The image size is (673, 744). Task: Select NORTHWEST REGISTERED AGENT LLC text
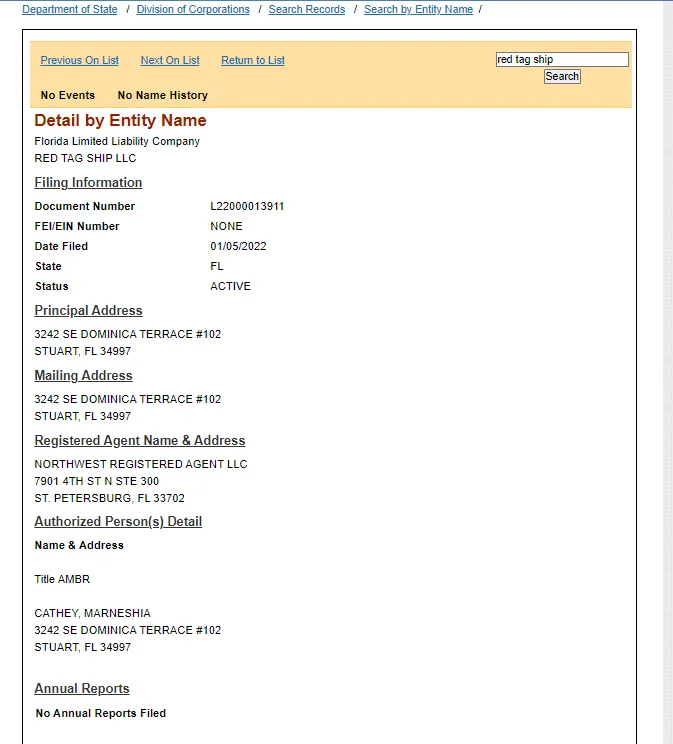[141, 464]
